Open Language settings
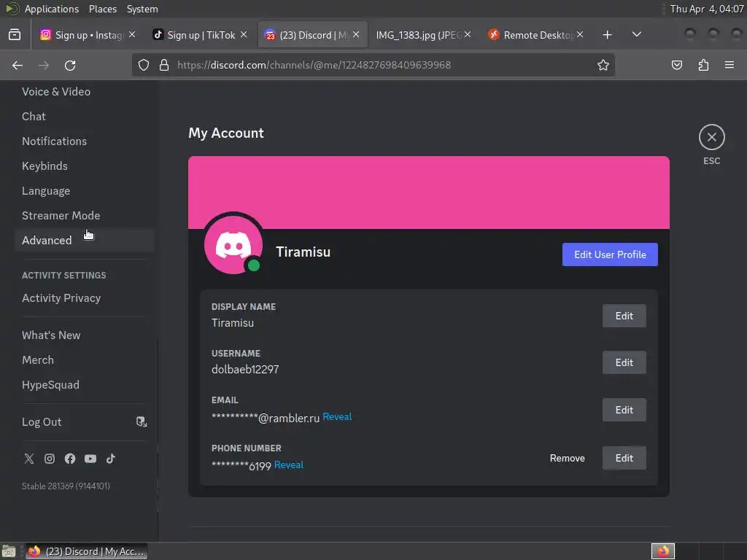Viewport: 747px width, 560px height. pyautogui.click(x=85, y=190)
